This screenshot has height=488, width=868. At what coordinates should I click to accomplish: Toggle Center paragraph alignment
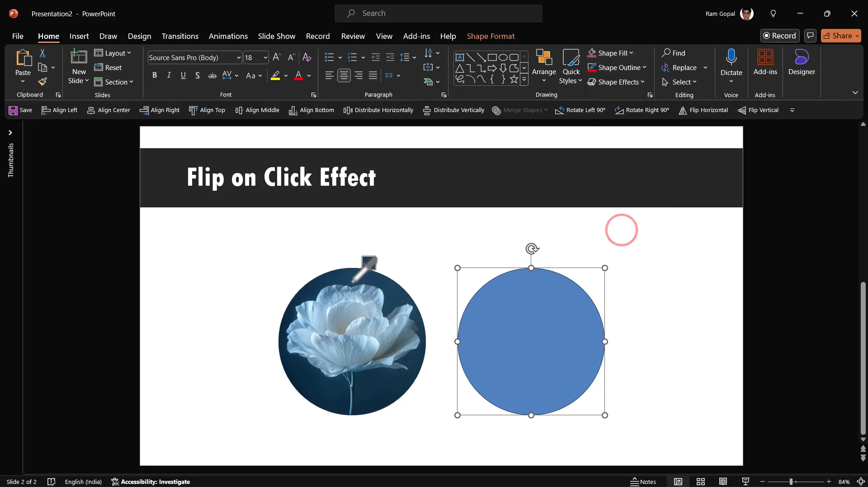[344, 75]
